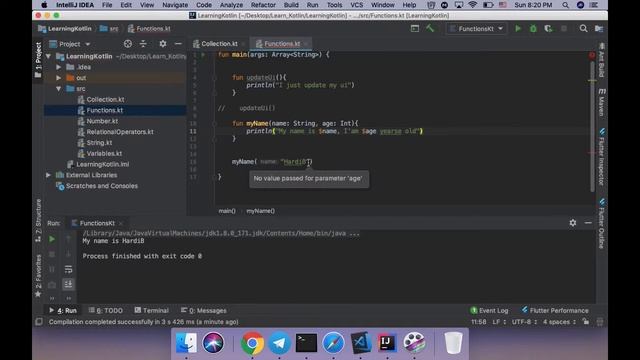Hide the Run tool window
The height and width of the screenshot is (360, 640).
pyautogui.click(x=588, y=223)
